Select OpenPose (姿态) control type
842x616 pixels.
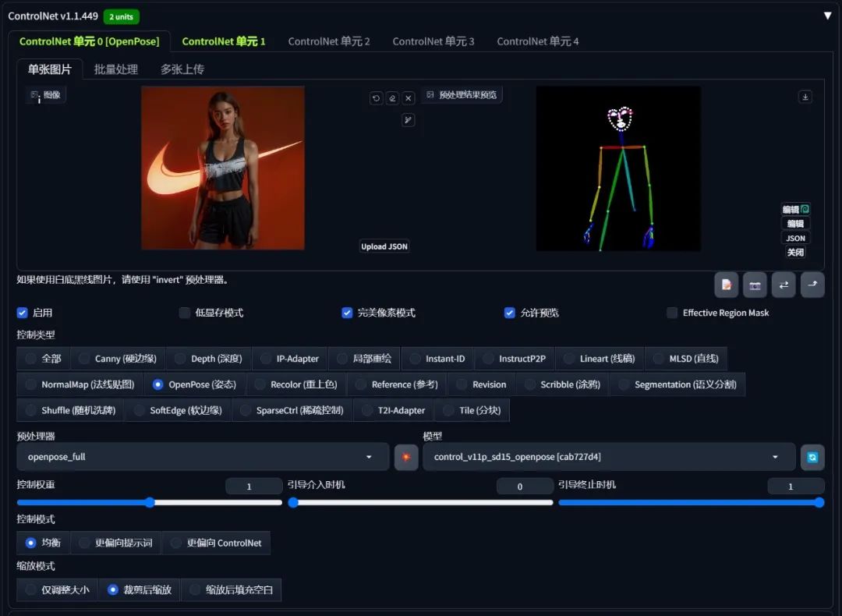(194, 384)
